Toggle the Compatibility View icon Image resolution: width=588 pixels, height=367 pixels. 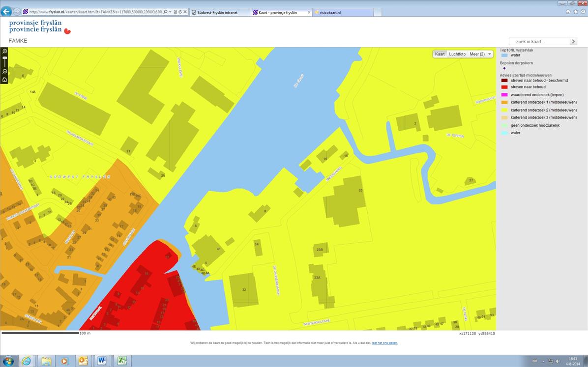[x=175, y=12]
